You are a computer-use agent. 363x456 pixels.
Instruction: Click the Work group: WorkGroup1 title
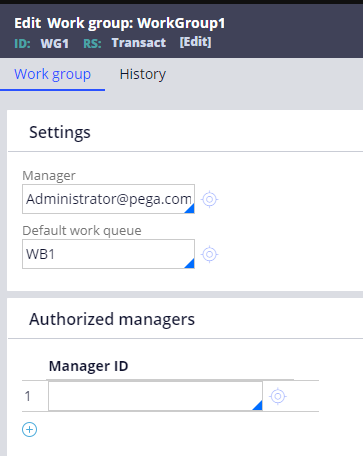click(x=136, y=23)
